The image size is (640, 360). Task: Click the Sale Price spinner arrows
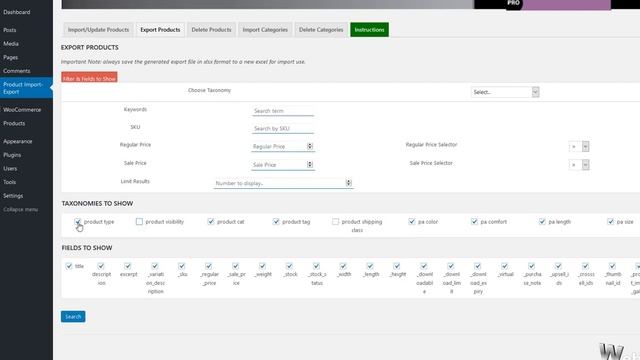pos(310,164)
